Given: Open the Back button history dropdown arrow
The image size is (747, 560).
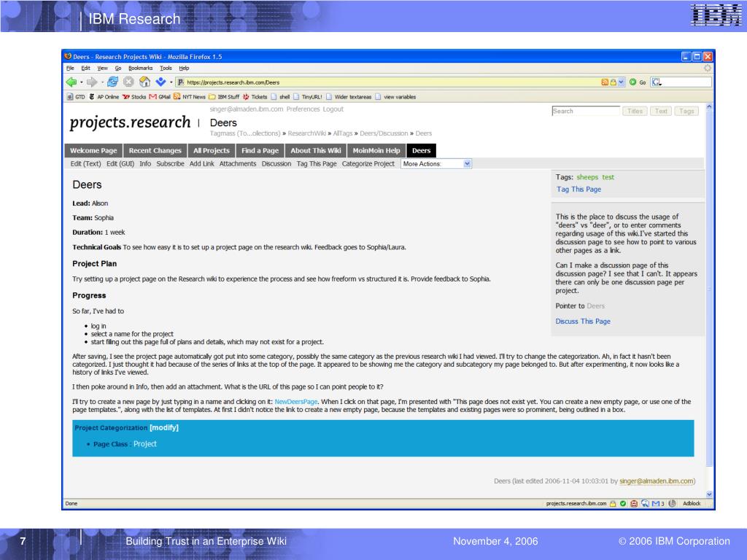Looking at the screenshot, I should pyautogui.click(x=82, y=82).
